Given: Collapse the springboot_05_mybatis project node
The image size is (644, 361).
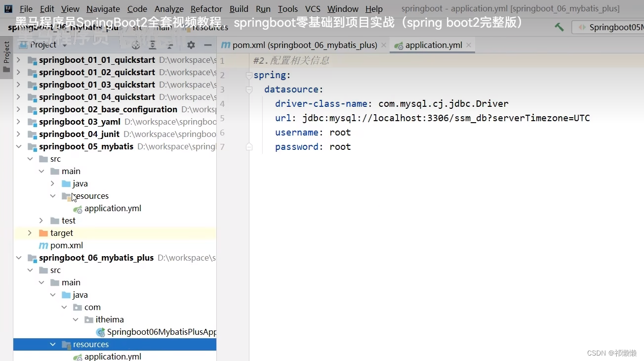Looking at the screenshot, I should tap(19, 146).
